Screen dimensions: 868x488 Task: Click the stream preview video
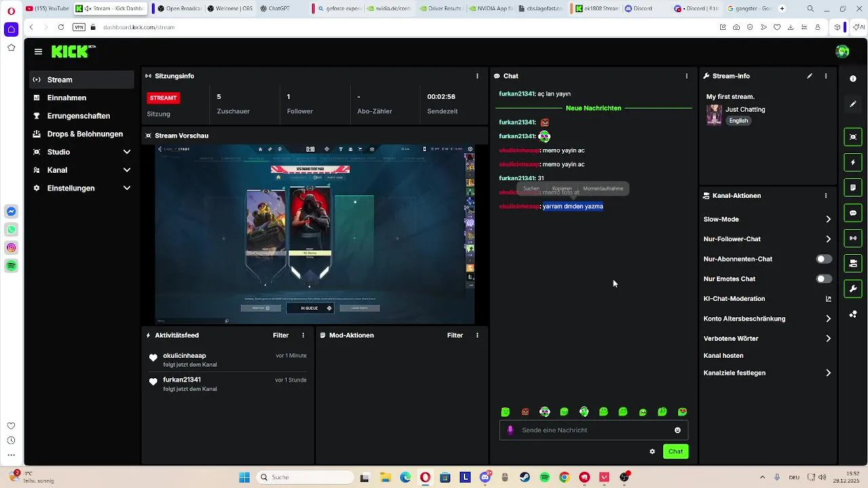[x=315, y=234]
